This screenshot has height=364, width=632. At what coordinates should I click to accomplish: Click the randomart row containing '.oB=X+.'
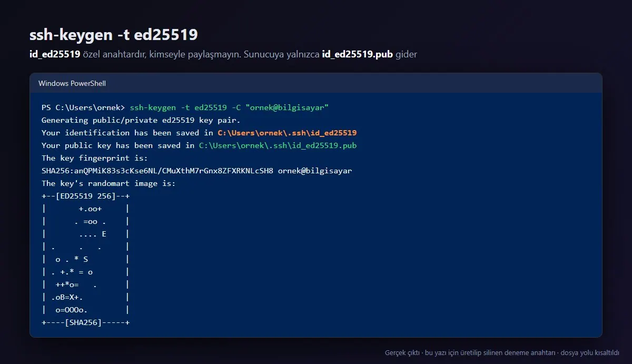click(86, 297)
